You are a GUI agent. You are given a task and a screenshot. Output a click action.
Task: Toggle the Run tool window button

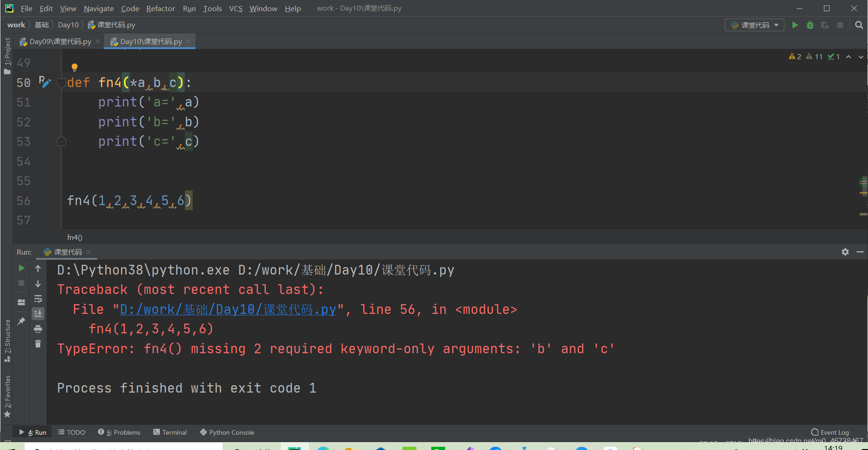(x=32, y=432)
